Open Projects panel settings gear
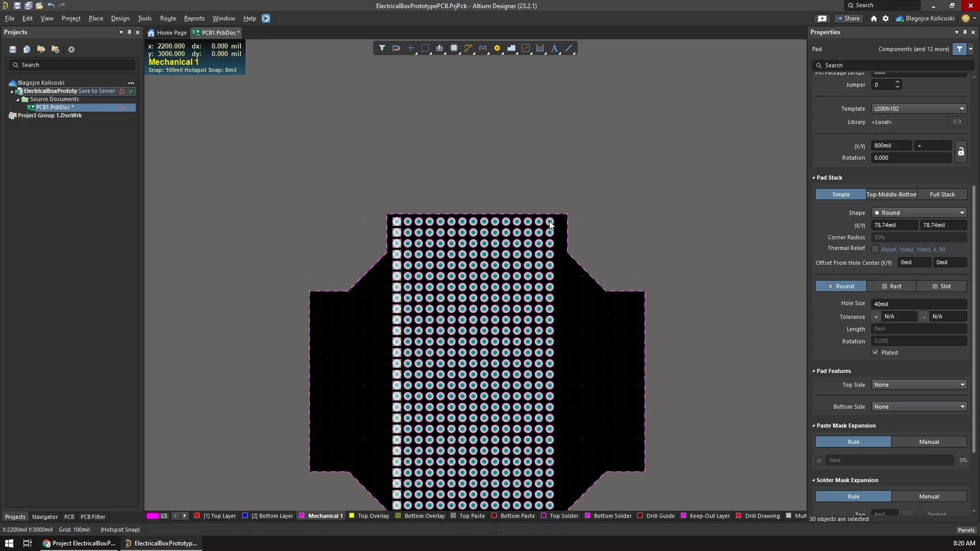Screen dimensions: 980x551 tap(71, 49)
